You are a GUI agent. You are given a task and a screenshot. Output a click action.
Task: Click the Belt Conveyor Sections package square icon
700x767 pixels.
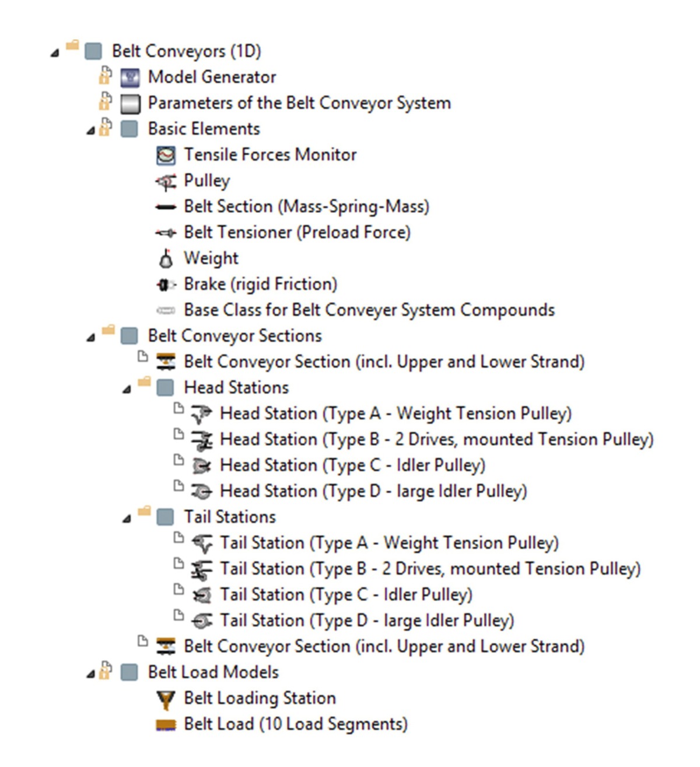[x=129, y=336]
